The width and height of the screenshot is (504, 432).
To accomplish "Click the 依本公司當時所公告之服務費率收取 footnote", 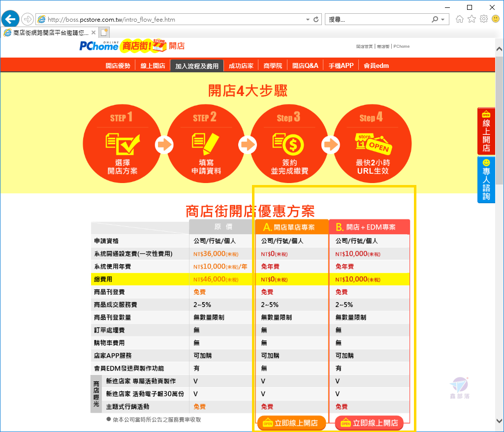I will pyautogui.click(x=157, y=420).
